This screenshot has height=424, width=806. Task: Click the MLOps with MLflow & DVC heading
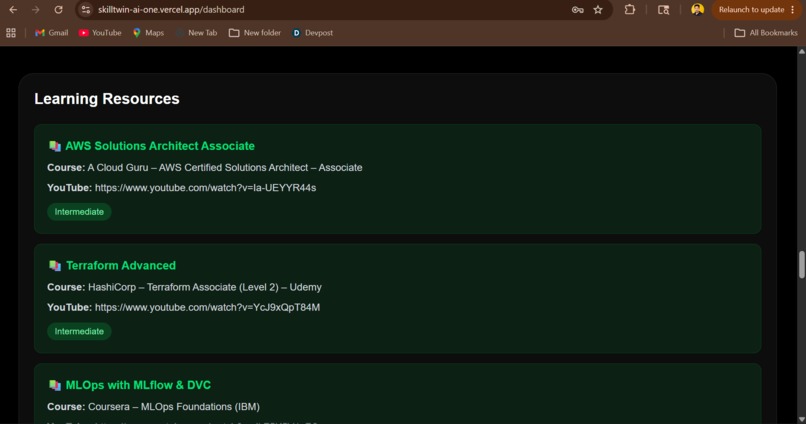pyautogui.click(x=138, y=385)
